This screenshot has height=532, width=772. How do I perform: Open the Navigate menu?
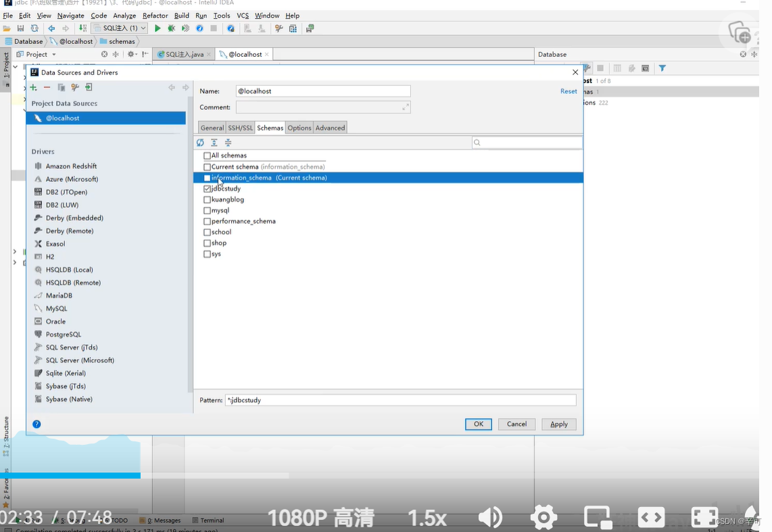click(x=70, y=16)
